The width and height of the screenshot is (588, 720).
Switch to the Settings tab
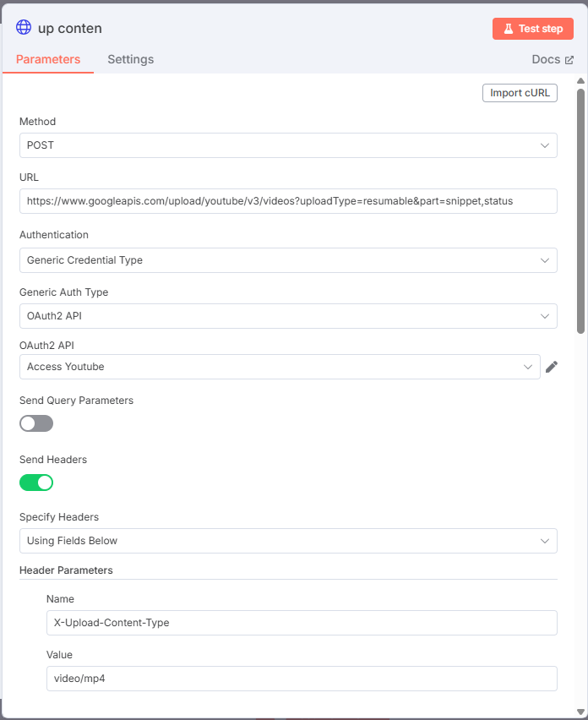131,60
